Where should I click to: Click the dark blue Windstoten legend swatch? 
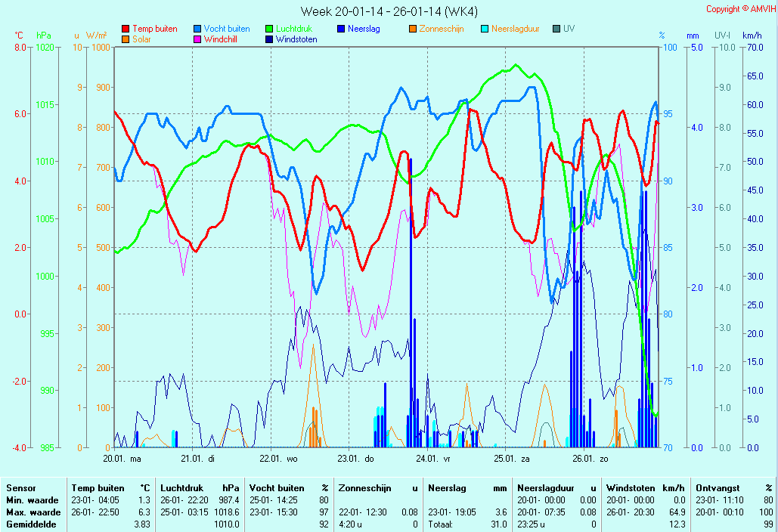click(x=269, y=39)
